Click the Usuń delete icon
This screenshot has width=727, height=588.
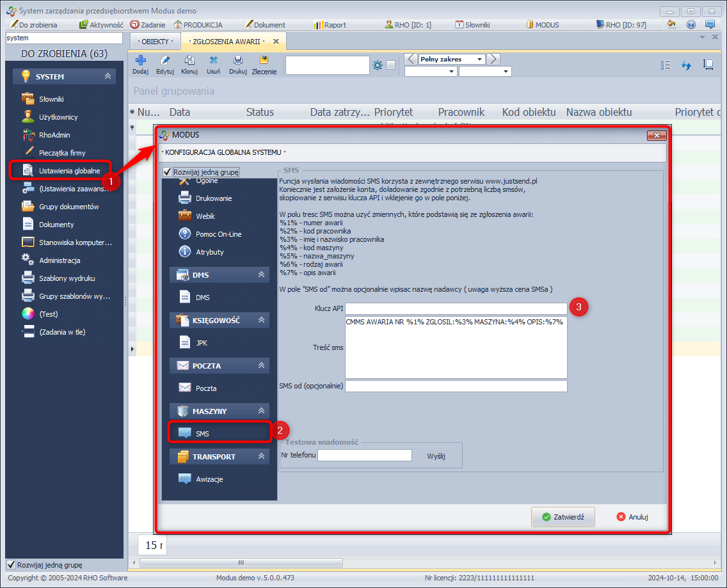(x=213, y=65)
